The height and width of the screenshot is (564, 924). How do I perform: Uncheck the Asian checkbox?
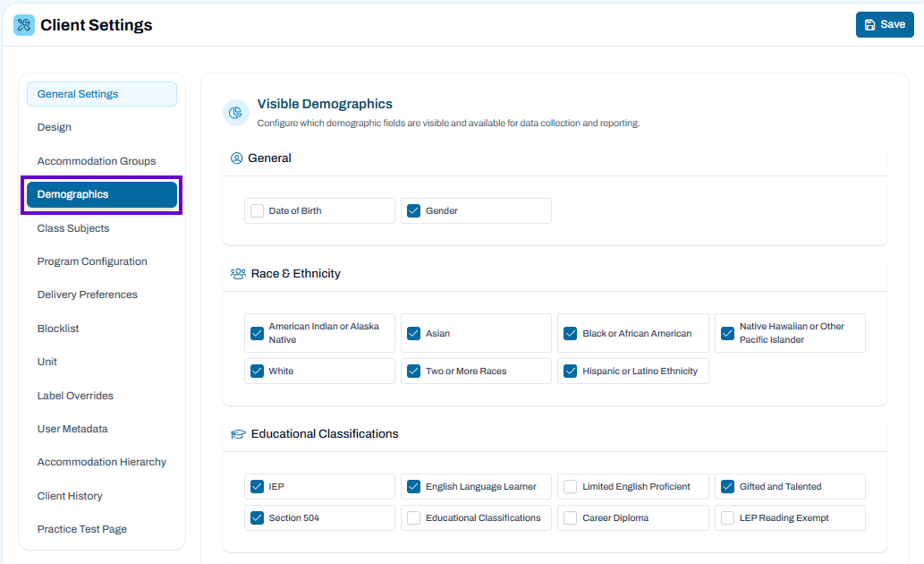[413, 333]
